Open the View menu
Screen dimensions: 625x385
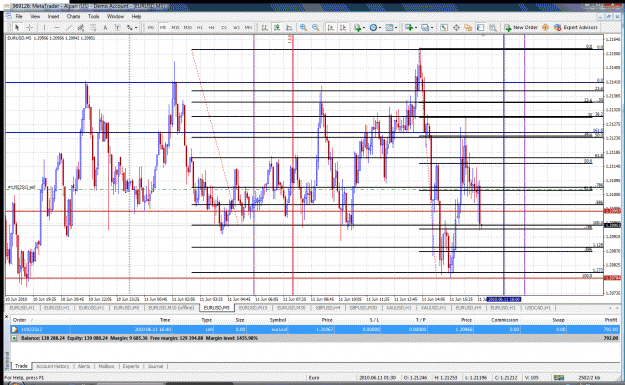[x=35, y=16]
